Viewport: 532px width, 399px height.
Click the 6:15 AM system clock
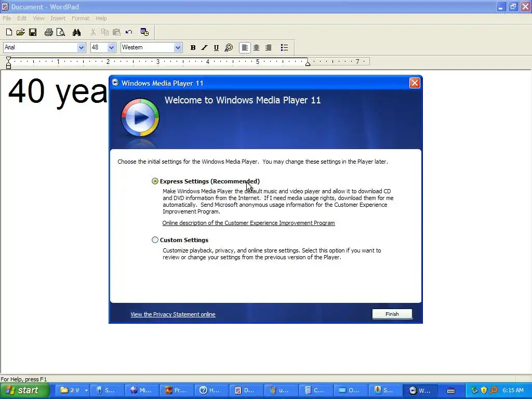513,390
